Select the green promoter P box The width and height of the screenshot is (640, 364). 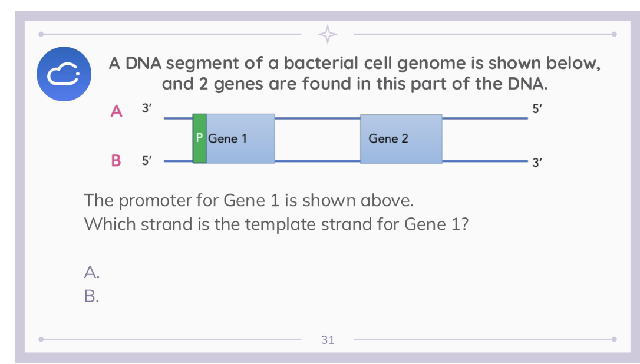199,138
